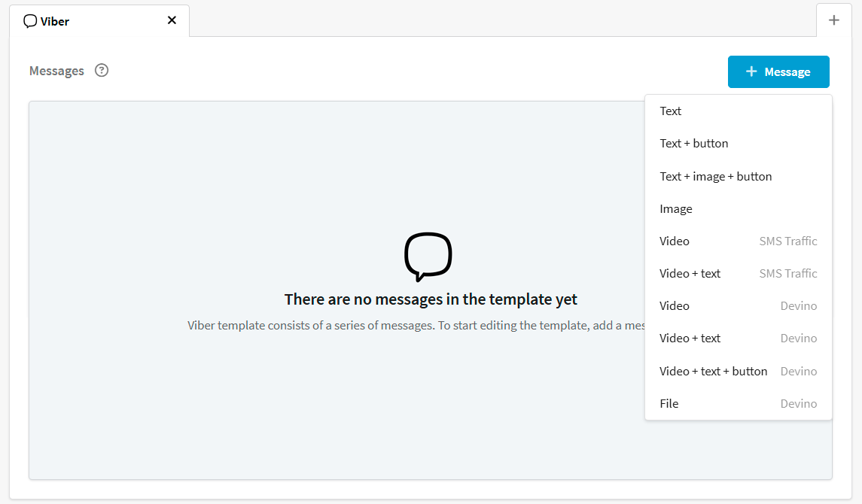Pick Text + image + button option

click(x=739, y=176)
